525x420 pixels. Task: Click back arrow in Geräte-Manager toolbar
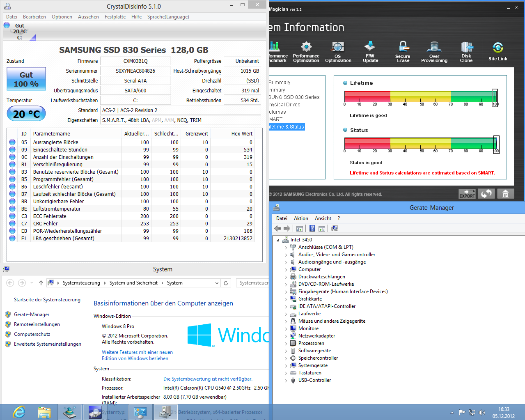click(277, 229)
